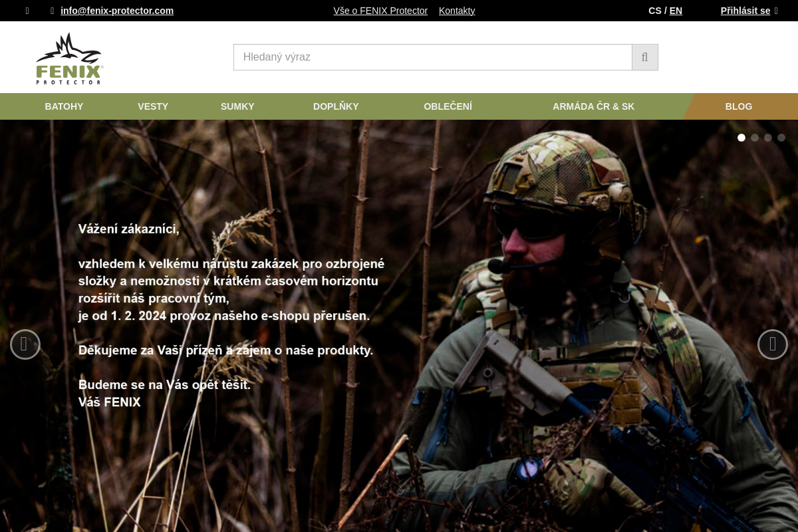The width and height of the screenshot is (798, 532).
Task: Focus the Hledaný výraz search field
Action: 433,57
